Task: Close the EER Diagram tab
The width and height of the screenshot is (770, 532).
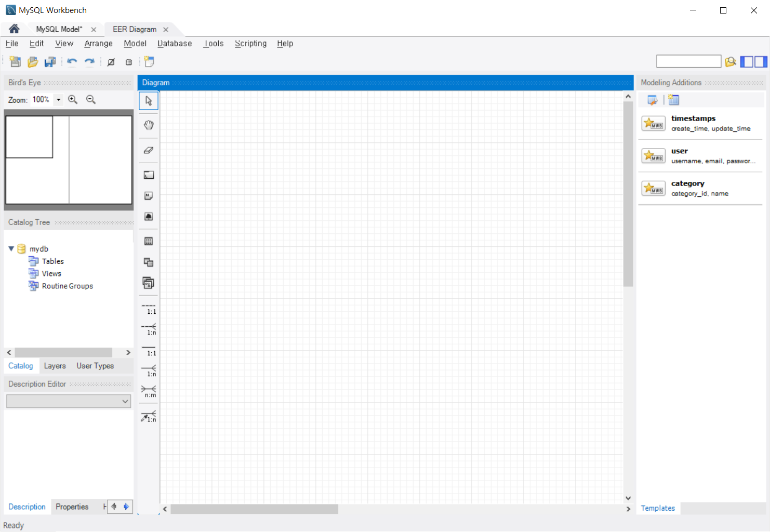Action: tap(166, 30)
